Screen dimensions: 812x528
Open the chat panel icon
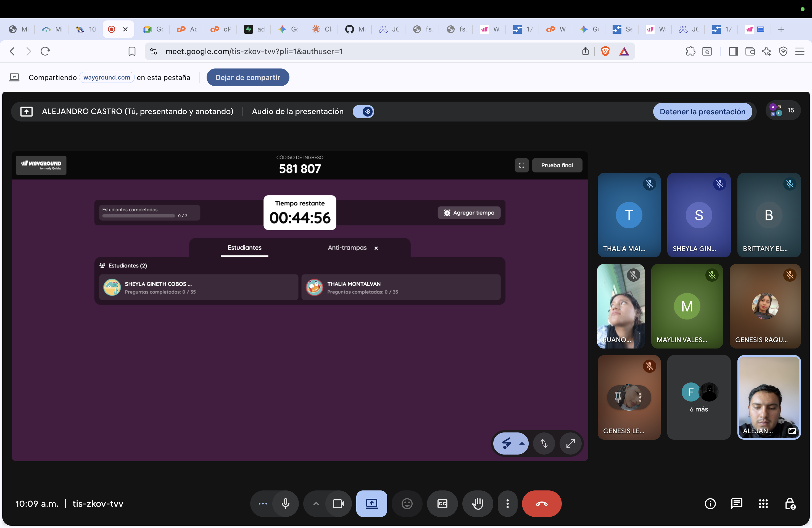point(737,503)
